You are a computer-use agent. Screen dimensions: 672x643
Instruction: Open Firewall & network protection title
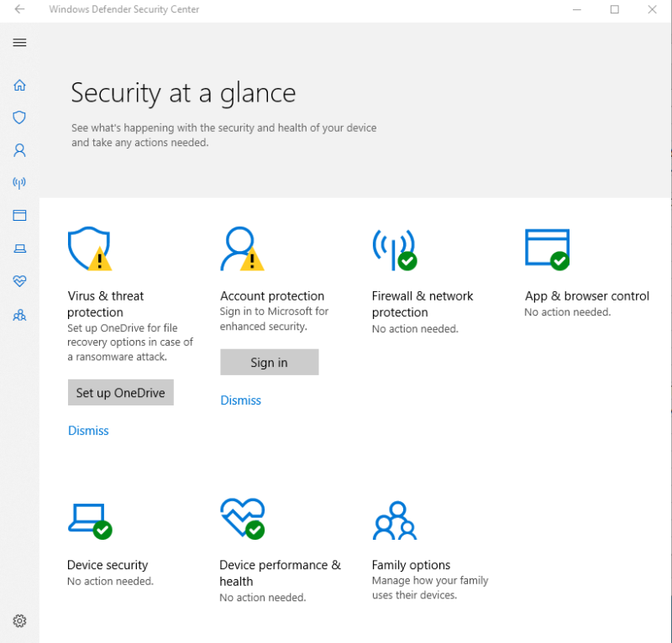coord(423,304)
